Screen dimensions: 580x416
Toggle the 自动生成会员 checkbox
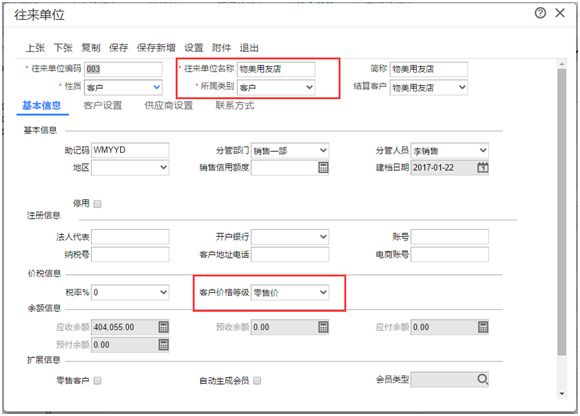pos(257,381)
